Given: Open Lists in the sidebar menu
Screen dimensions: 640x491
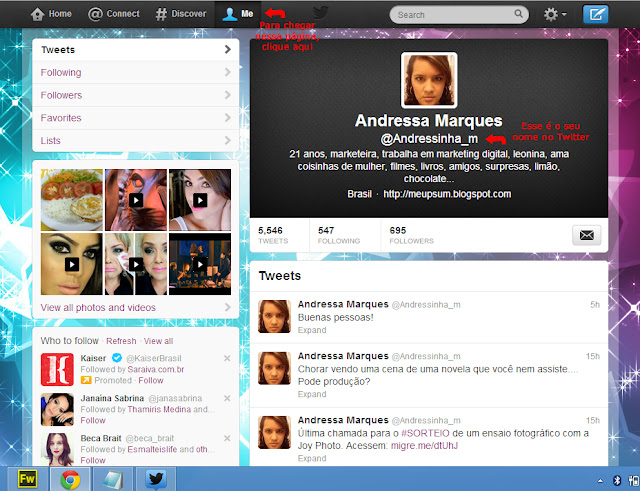Looking at the screenshot, I should click(x=136, y=141).
